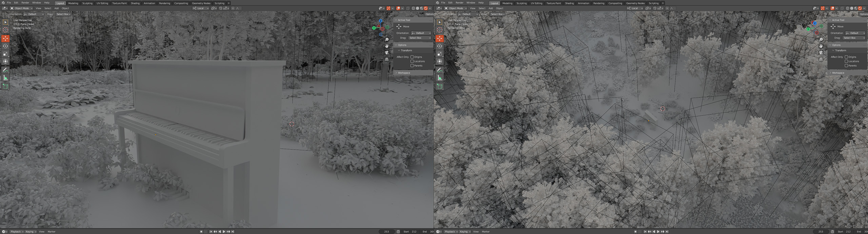
Task: Open Add menu in left viewport header
Action: [56, 8]
